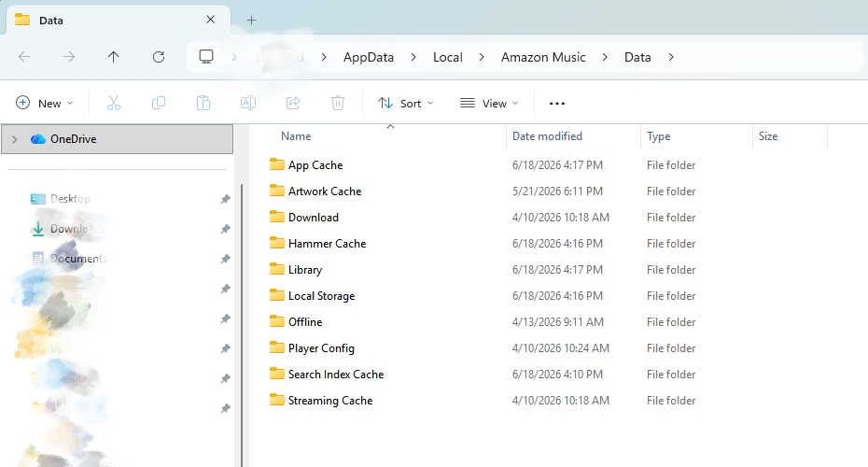Select OneDrive in the navigation pane
The width and height of the screenshot is (868, 467).
tap(118, 139)
